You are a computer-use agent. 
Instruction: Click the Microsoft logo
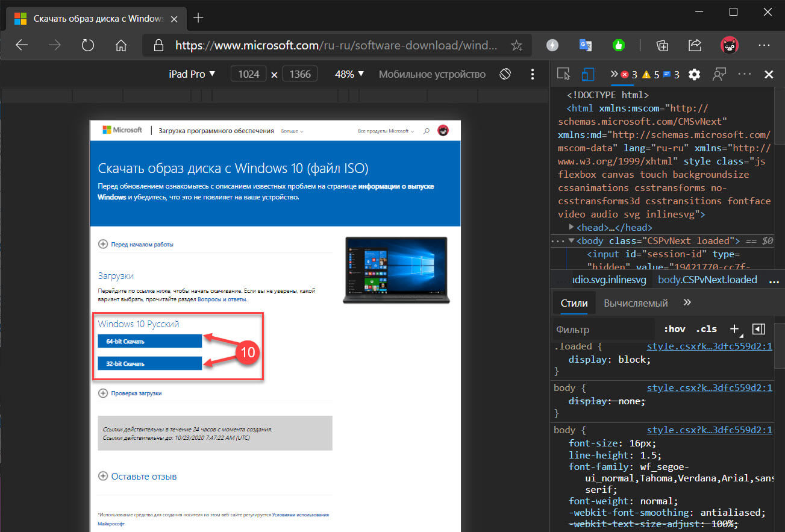click(x=122, y=130)
